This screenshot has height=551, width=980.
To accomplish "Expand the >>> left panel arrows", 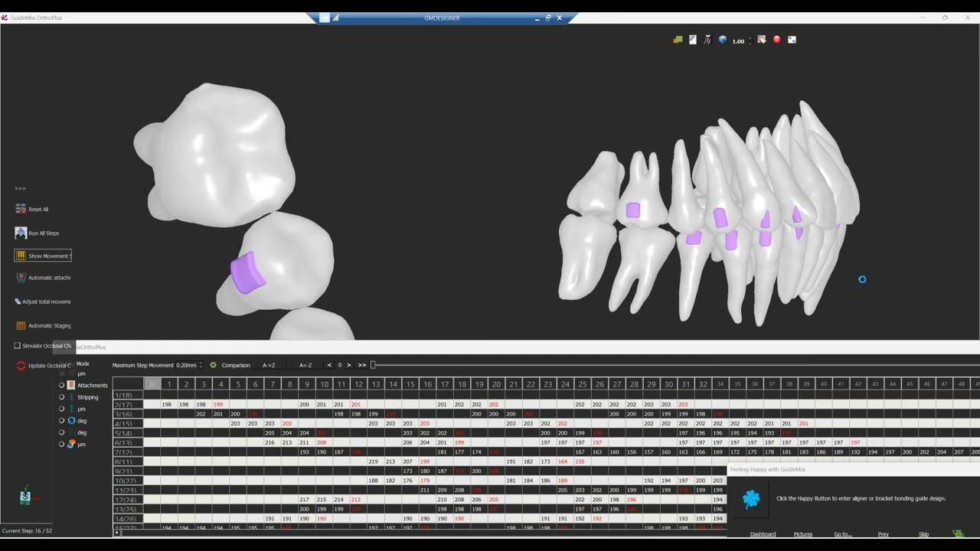I will tap(20, 188).
